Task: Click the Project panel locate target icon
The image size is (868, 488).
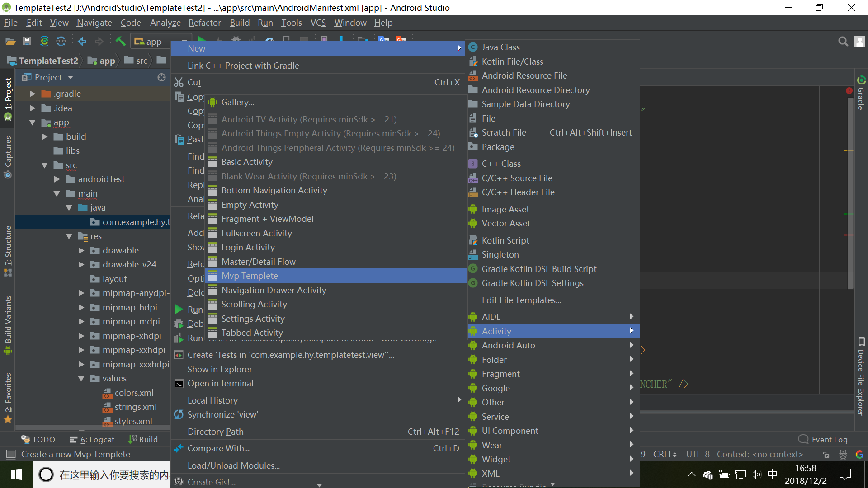Action: (161, 77)
